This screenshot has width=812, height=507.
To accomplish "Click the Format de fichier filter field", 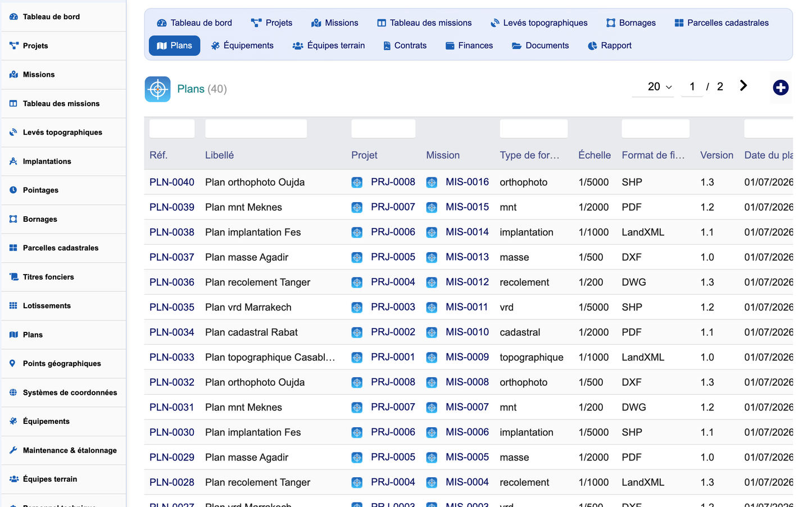I will tap(655, 129).
